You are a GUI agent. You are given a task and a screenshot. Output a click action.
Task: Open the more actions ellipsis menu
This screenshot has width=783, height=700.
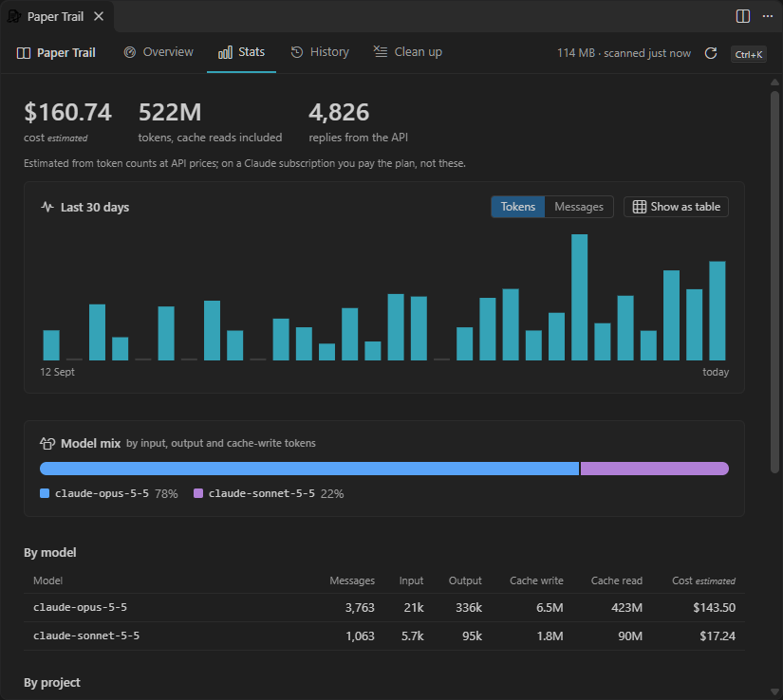click(768, 16)
